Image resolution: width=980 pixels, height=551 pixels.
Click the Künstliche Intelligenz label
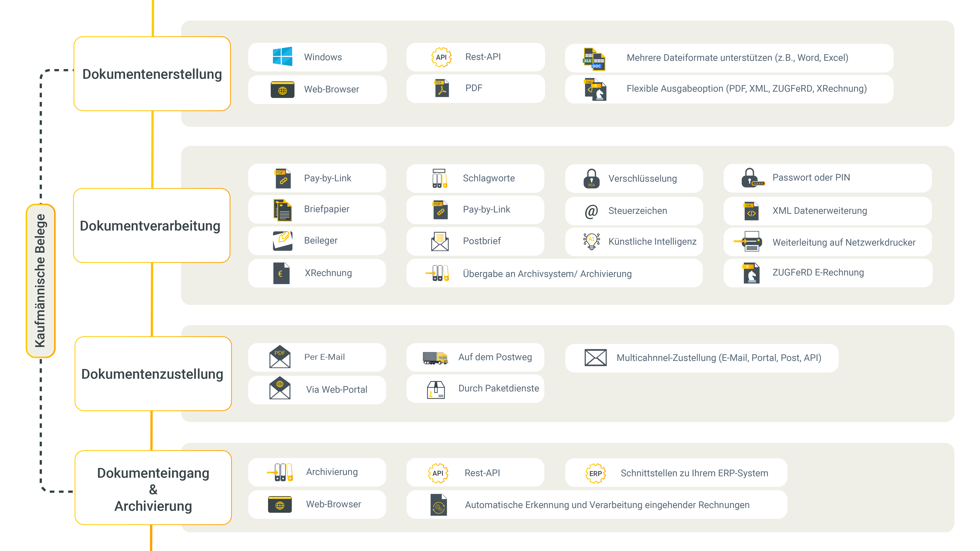tap(652, 242)
